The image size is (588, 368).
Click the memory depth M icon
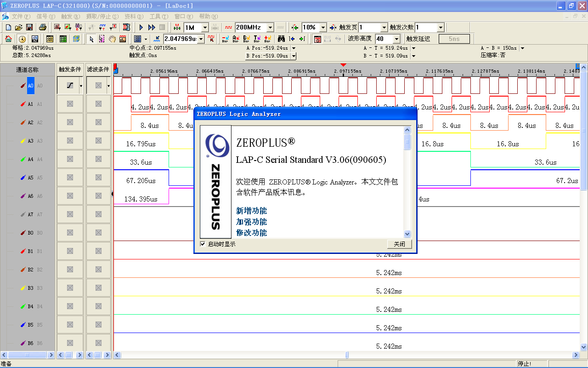click(x=177, y=28)
